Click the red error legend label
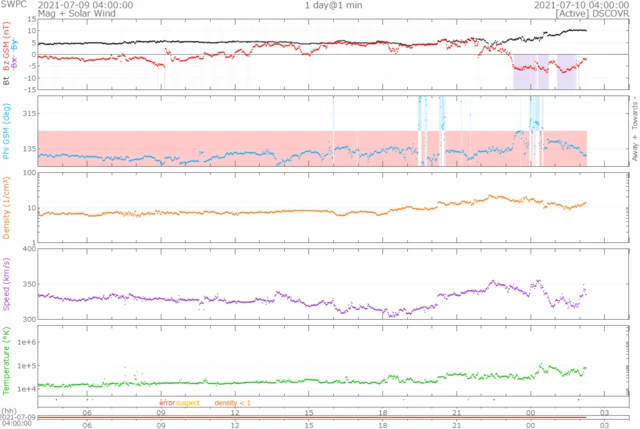This screenshot has height=429, width=640. point(167,403)
